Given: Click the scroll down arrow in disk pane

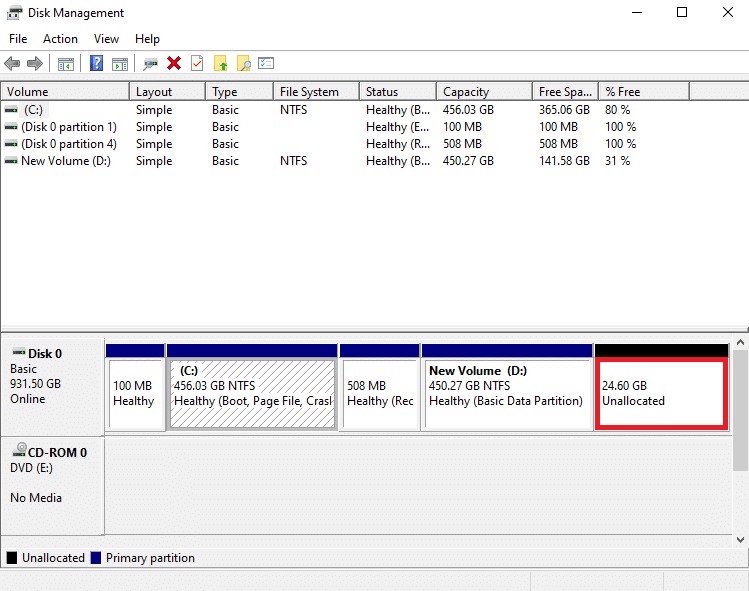Looking at the screenshot, I should (x=740, y=540).
